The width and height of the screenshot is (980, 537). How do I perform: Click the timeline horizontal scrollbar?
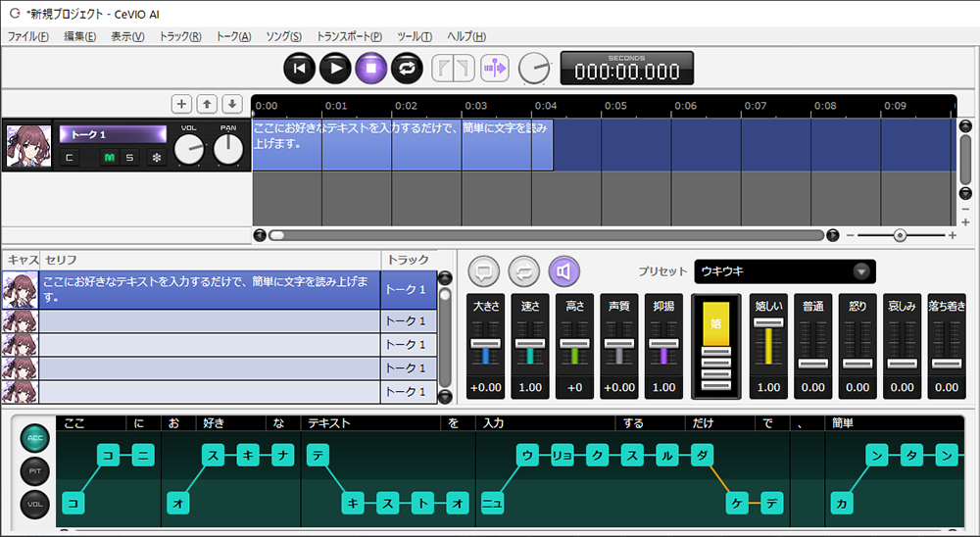(546, 236)
